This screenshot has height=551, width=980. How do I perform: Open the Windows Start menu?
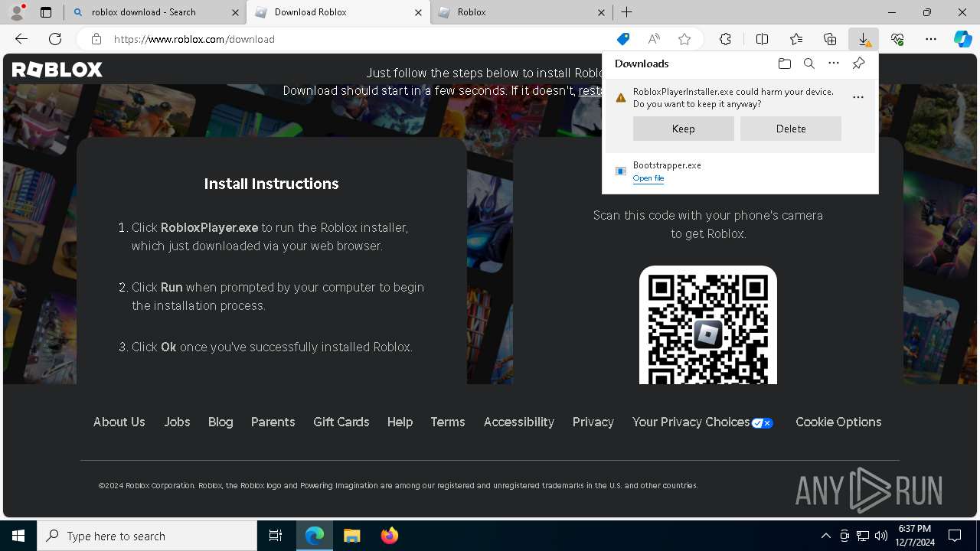pyautogui.click(x=18, y=536)
